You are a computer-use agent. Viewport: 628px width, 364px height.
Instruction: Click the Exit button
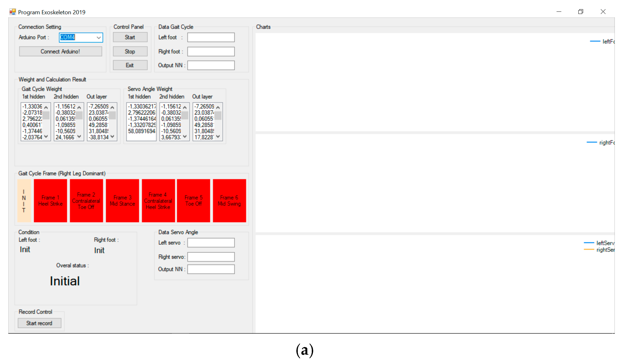coord(130,65)
